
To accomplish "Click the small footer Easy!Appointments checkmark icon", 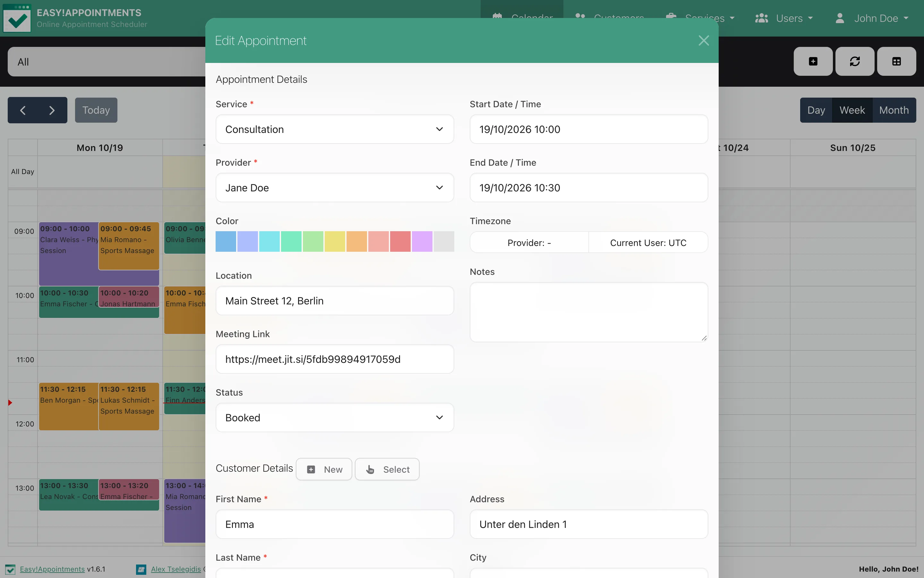I will pyautogui.click(x=10, y=569).
